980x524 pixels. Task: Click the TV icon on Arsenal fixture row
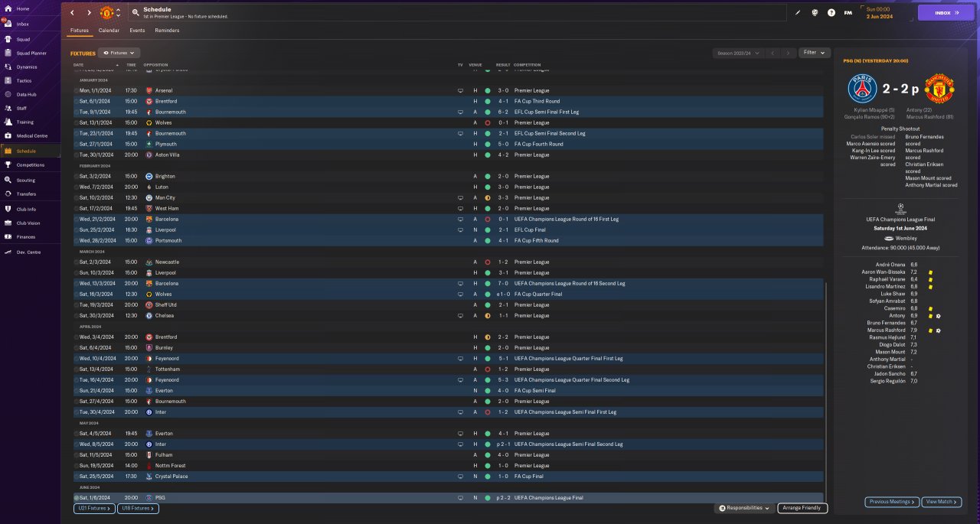coord(460,90)
